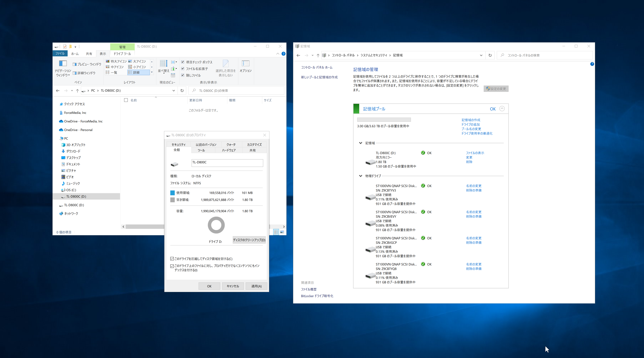Collapse the 記憶域プール panel
This screenshot has height=358, width=644.
point(502,109)
